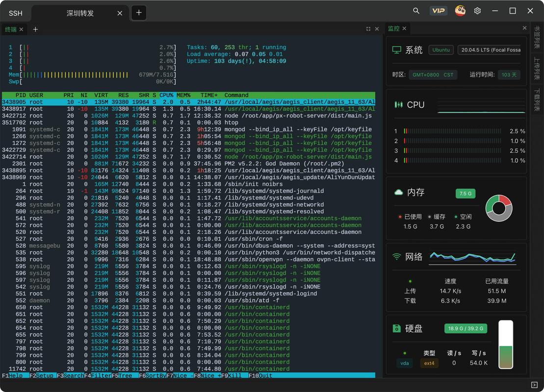The width and height of the screenshot is (544, 392).
Task: Open the 下载列表 vertical sidebar tab
Action: coord(537,93)
